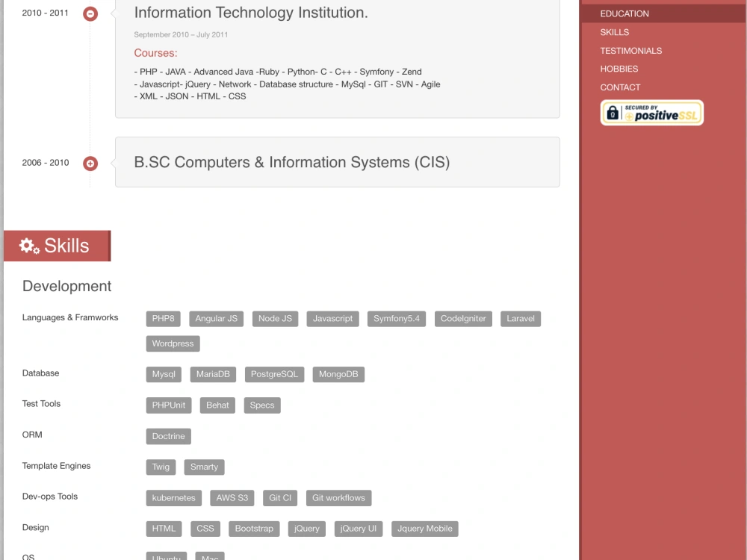Click the Git workflows tag
Screen dimensions: 747x560
click(x=338, y=498)
